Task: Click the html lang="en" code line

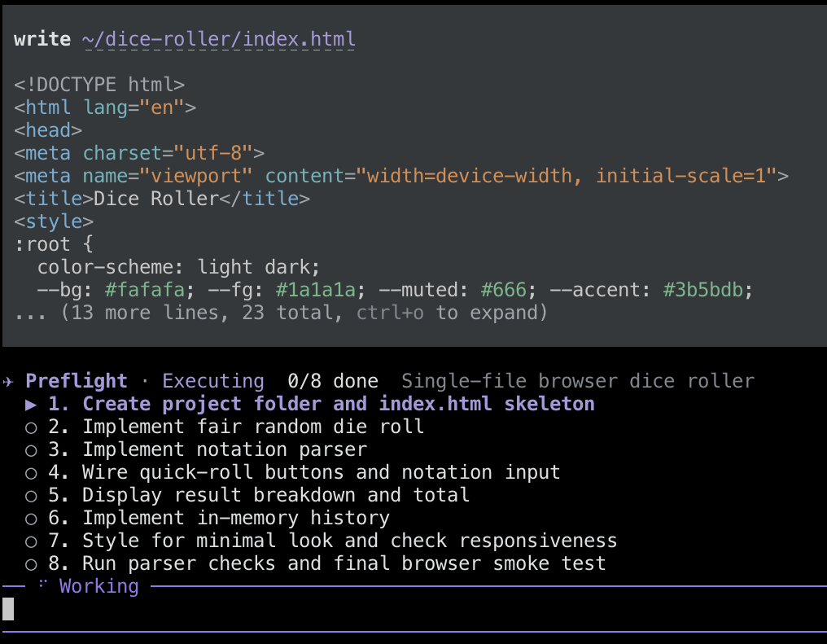Action: 105,107
